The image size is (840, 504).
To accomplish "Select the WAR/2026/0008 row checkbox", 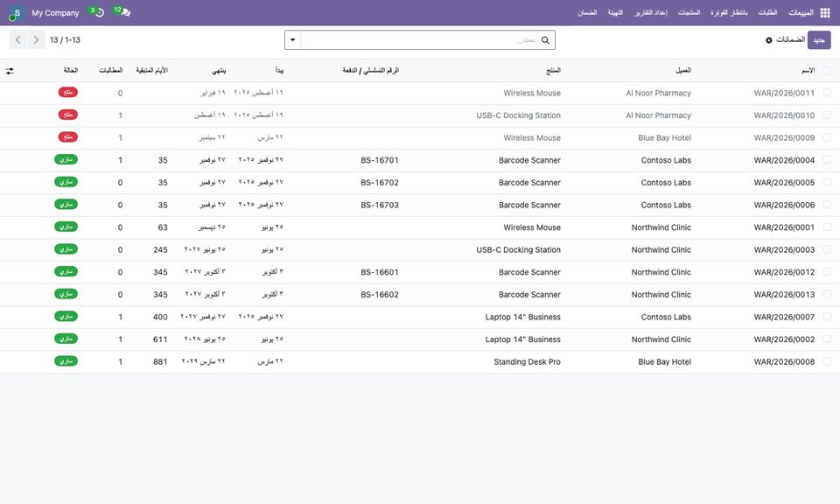I will coord(827,361).
